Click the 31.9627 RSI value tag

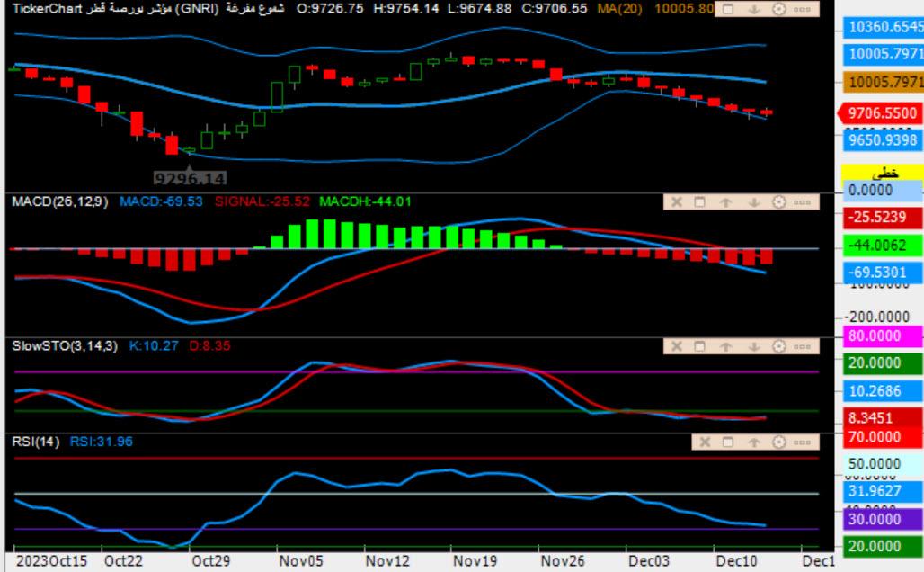tap(882, 491)
